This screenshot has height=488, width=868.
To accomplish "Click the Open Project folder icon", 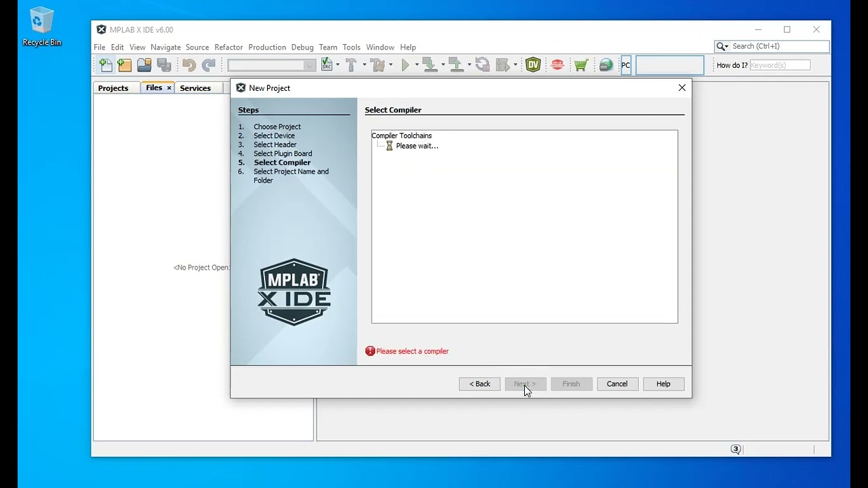I will point(144,65).
